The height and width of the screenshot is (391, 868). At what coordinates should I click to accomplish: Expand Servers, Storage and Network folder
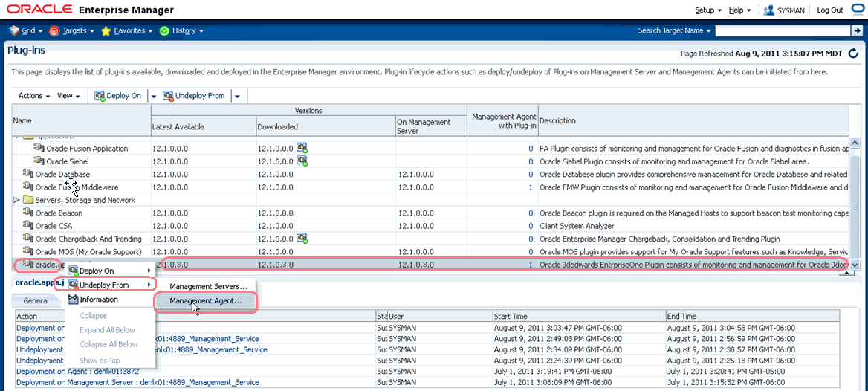pos(17,201)
